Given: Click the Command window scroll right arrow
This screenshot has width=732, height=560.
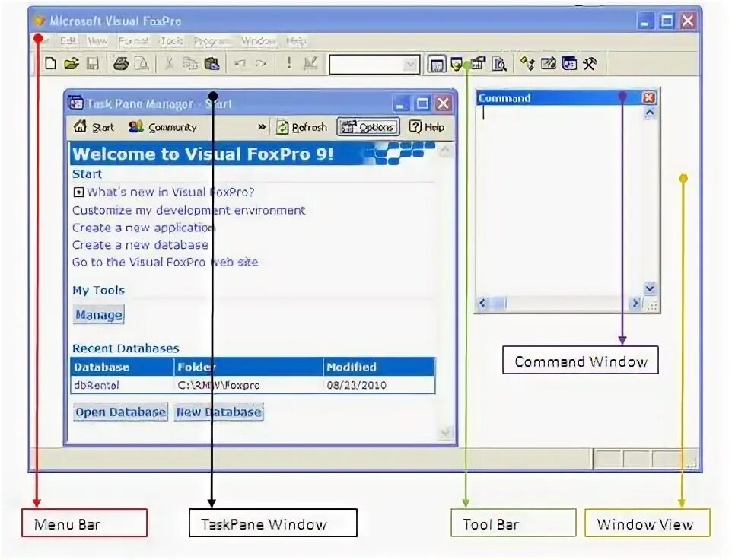Looking at the screenshot, I should 635,304.
